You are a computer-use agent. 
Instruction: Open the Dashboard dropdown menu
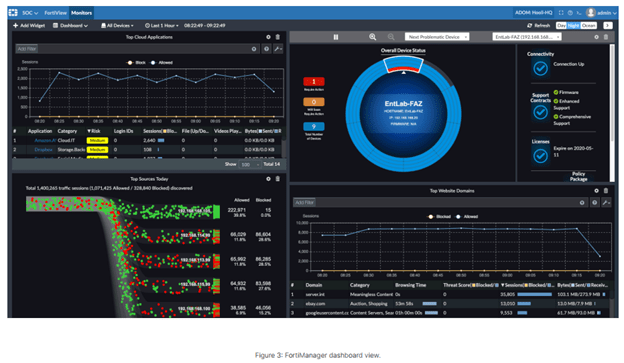click(x=70, y=25)
